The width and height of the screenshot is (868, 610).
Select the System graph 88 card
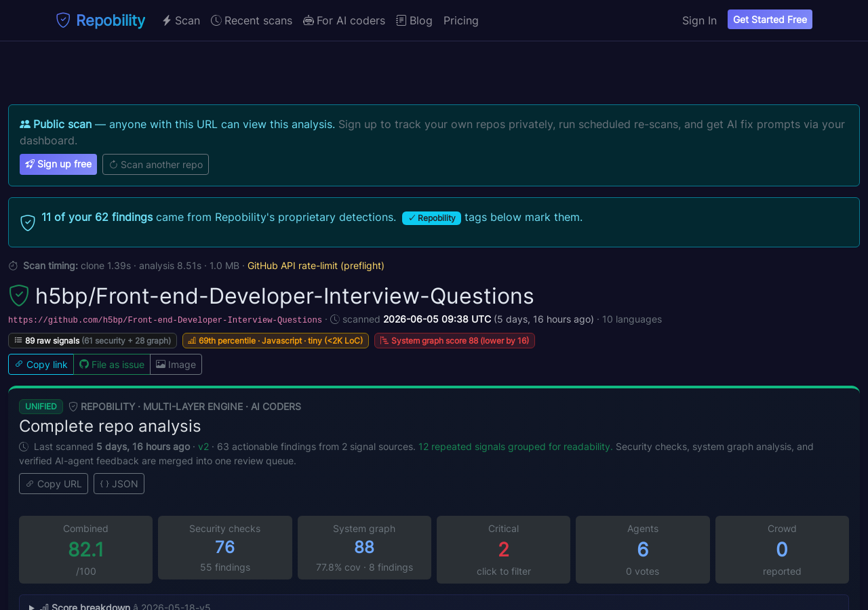point(364,548)
